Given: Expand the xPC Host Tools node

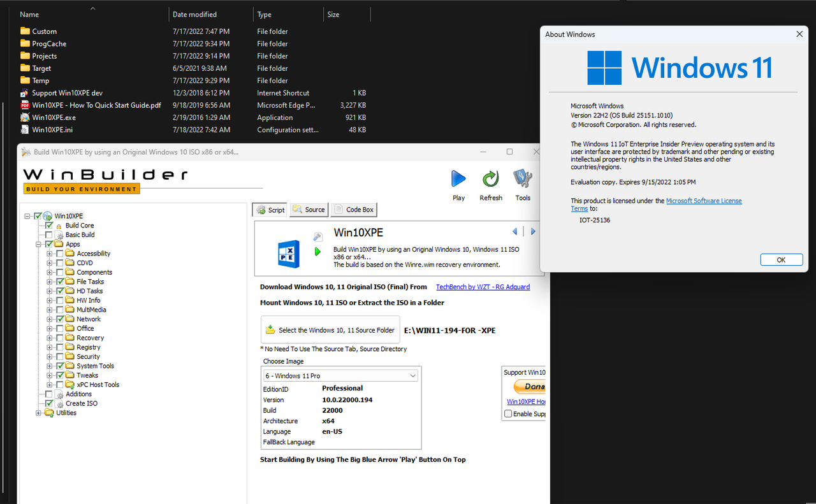Looking at the screenshot, I should pyautogui.click(x=50, y=385).
